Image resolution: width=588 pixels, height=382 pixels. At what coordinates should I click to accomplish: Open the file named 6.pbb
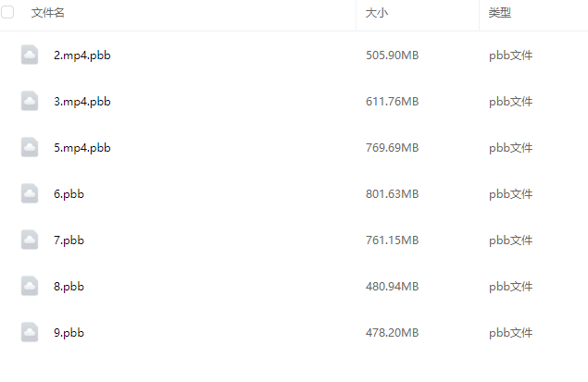coord(69,194)
